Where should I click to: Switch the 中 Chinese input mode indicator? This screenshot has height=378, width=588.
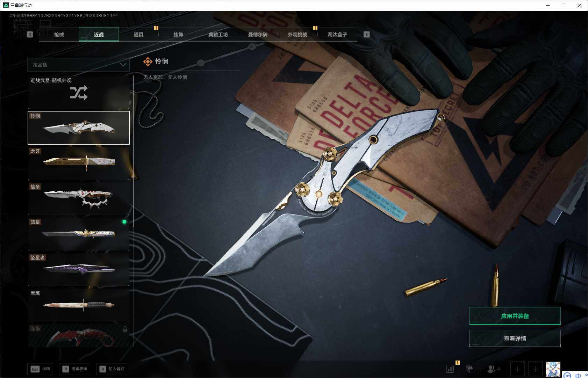coord(578,375)
